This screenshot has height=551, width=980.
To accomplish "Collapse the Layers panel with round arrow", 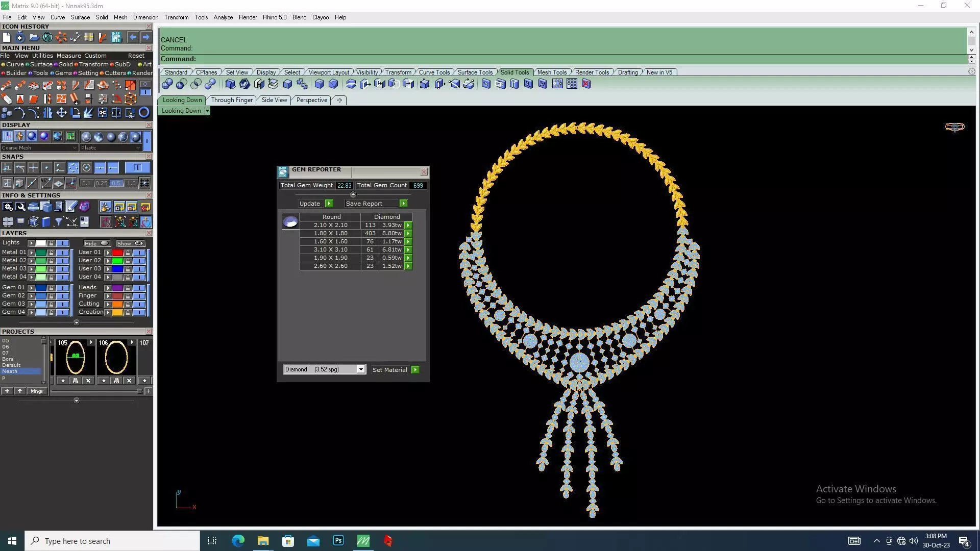I will 77,322.
